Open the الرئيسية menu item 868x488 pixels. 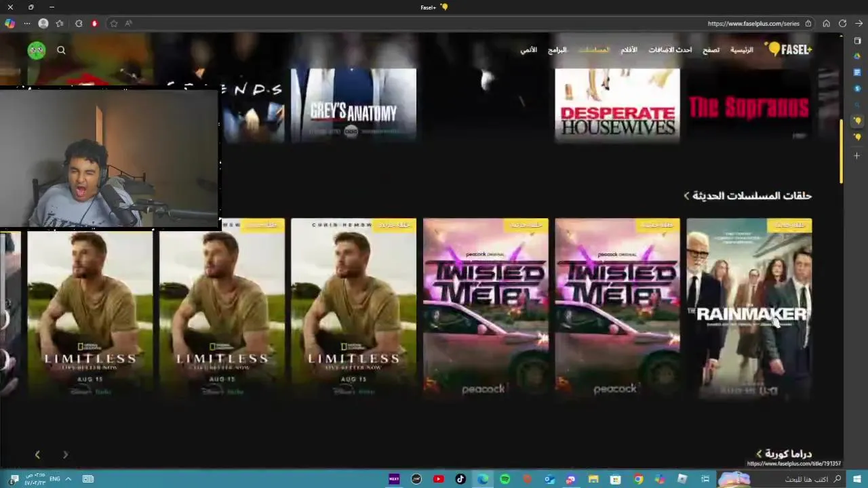pyautogui.click(x=741, y=49)
